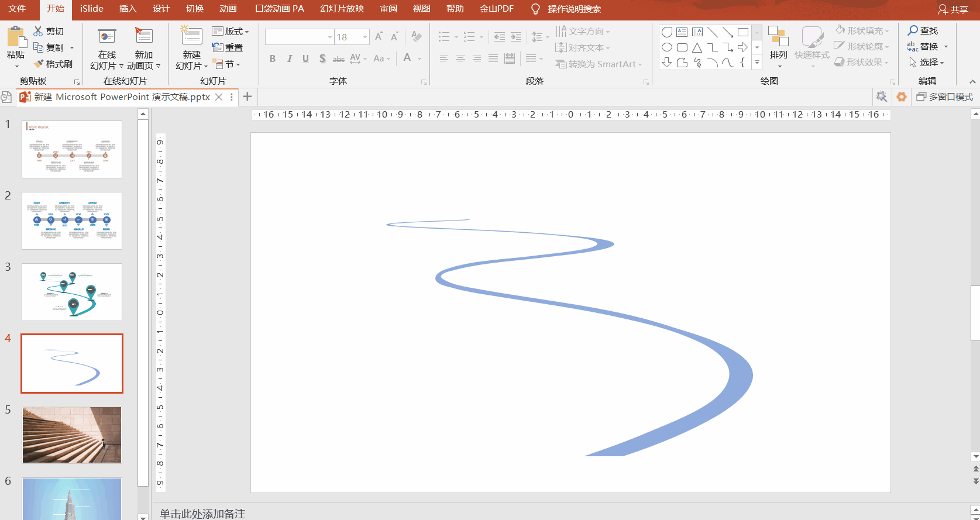Click the 操作说明搜索 lightbulb icon

[535, 9]
